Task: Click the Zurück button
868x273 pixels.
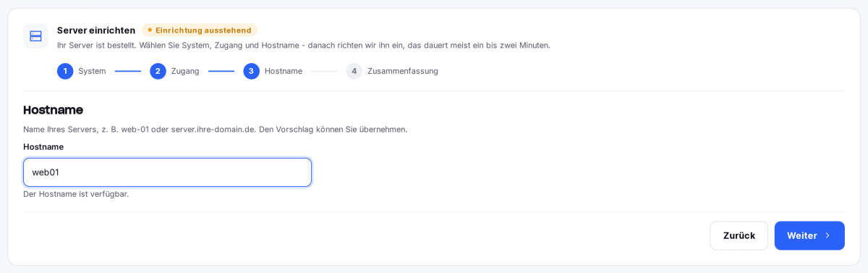Action: coord(739,235)
